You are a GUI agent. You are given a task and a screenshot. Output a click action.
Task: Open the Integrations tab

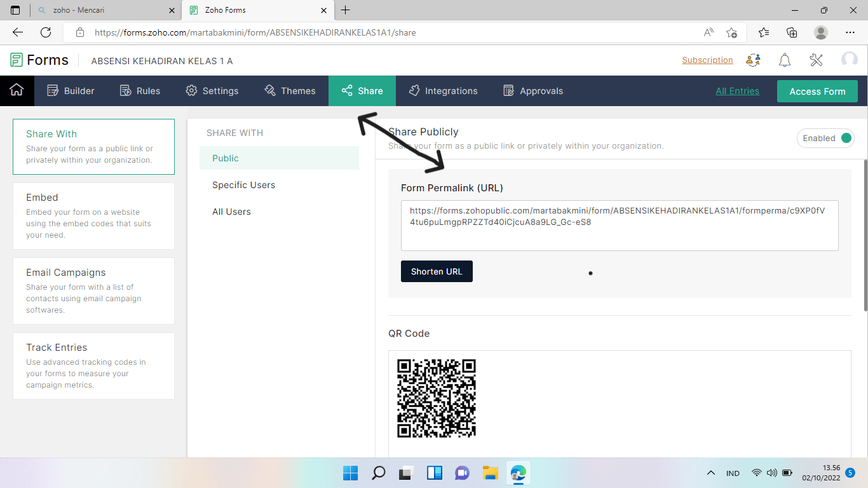[x=443, y=91]
